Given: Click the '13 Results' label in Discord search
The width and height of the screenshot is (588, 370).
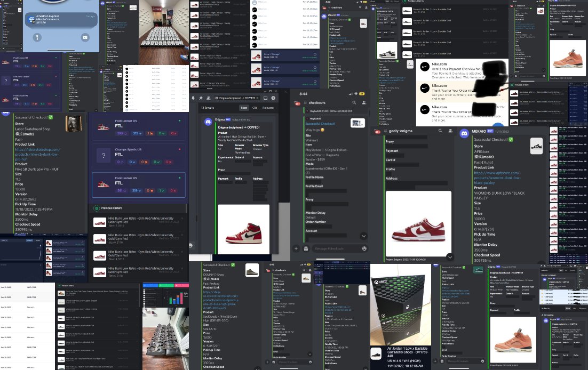Looking at the screenshot, I should pyautogui.click(x=208, y=108).
